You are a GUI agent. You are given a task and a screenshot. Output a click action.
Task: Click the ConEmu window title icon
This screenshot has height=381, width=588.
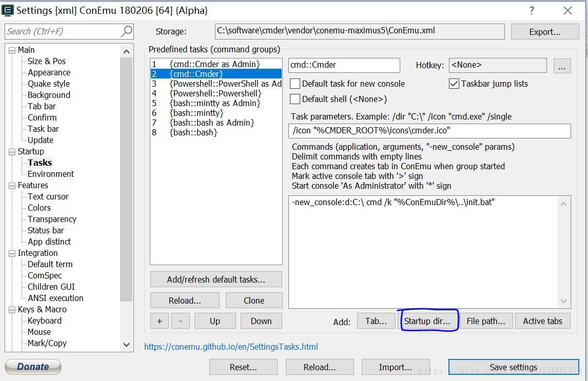8,10
